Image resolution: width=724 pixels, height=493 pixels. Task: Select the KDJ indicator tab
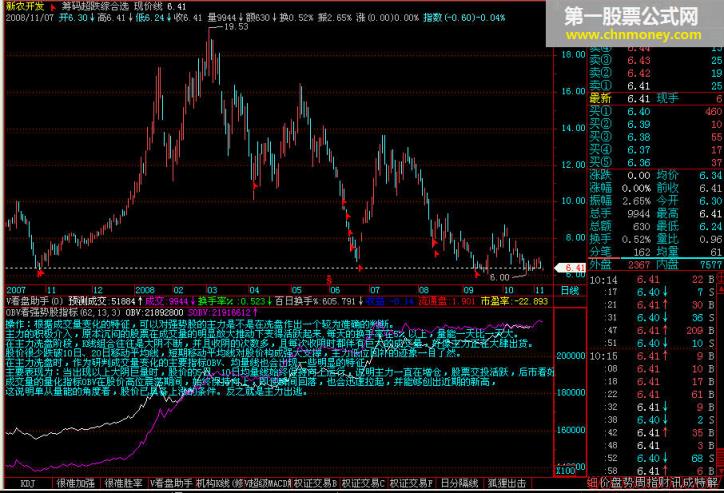pos(28,483)
